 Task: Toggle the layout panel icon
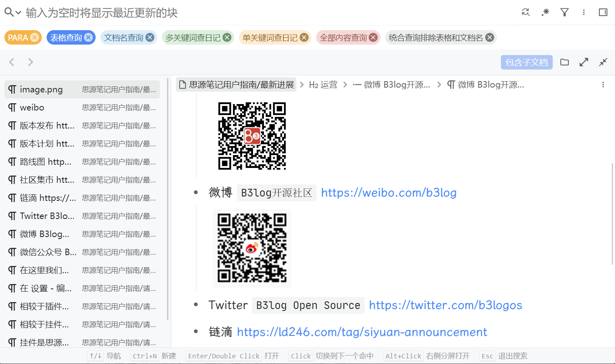[603, 12]
